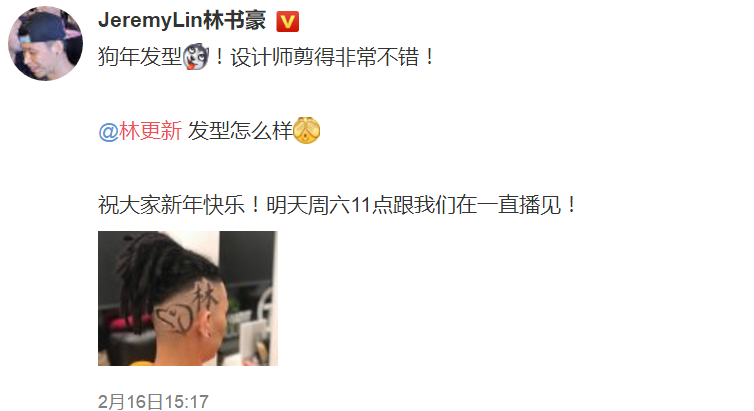Click the 狗年发型 text
Screen dimensions: 754x411
[140, 57]
